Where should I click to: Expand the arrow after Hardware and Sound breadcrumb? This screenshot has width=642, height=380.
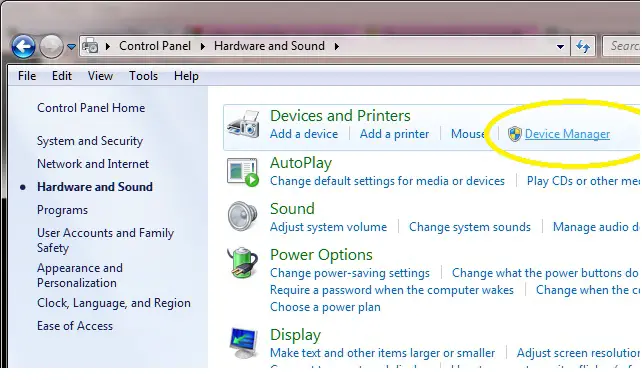(x=337, y=46)
